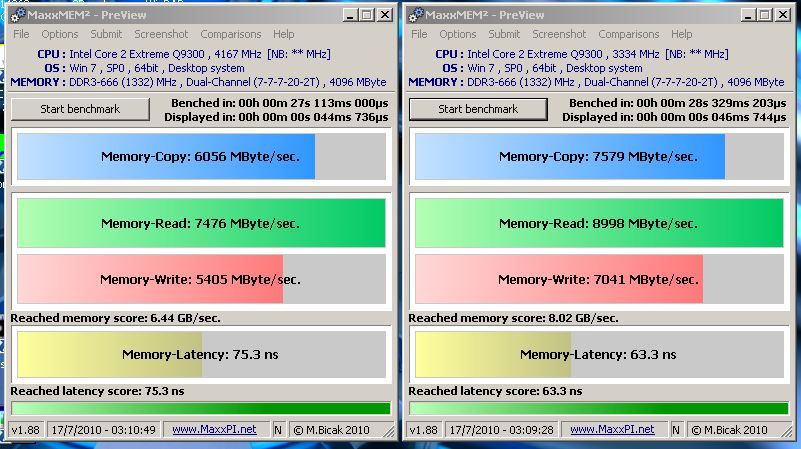Click 'Reached memory score: 8.02 GB/sec.' text
Screen dimensions: 801x449
tap(513, 318)
